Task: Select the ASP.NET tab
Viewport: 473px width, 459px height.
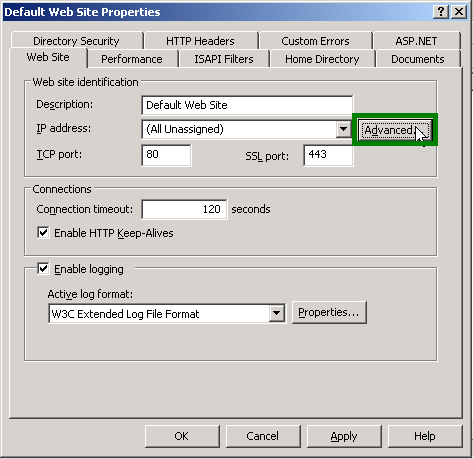Action: click(x=416, y=41)
